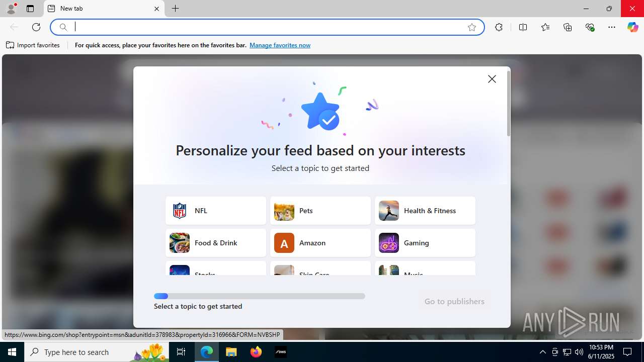Open the Edge profile icon
644x362 pixels.
(11, 9)
